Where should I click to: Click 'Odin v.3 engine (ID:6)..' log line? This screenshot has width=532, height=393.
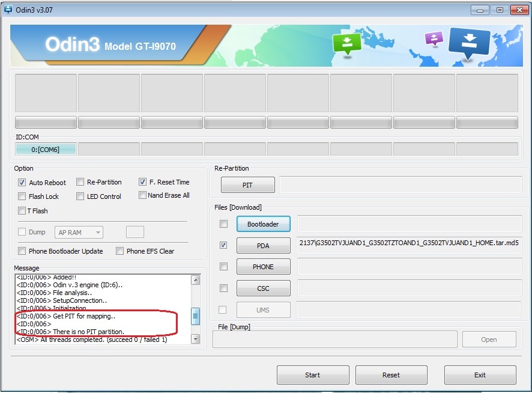tap(70, 285)
